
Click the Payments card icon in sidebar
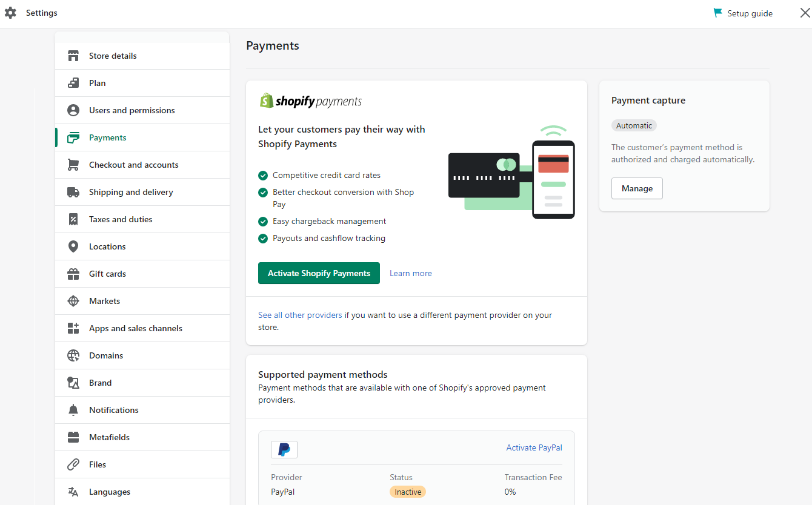[73, 137]
